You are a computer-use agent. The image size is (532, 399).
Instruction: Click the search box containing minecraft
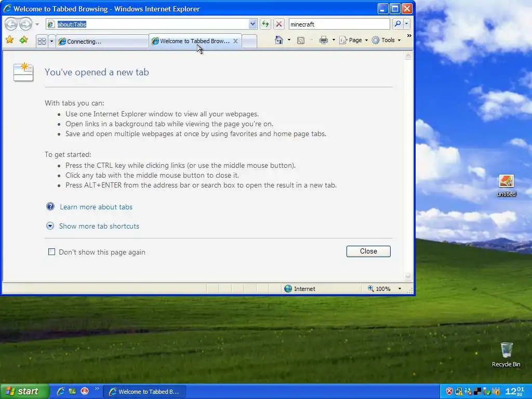coord(339,24)
